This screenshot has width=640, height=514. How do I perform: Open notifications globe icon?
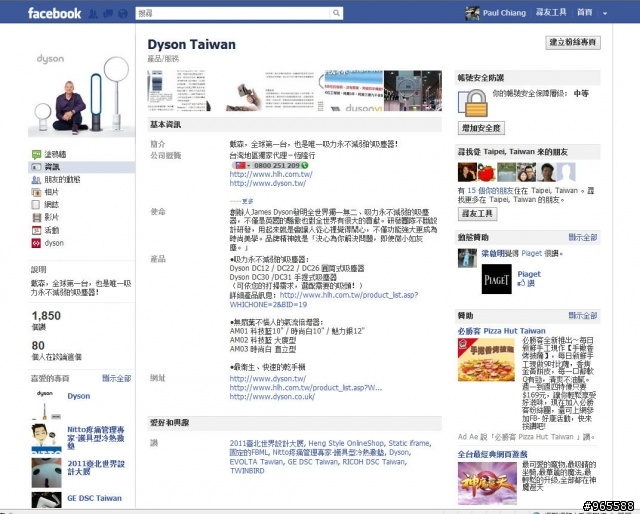[x=123, y=14]
